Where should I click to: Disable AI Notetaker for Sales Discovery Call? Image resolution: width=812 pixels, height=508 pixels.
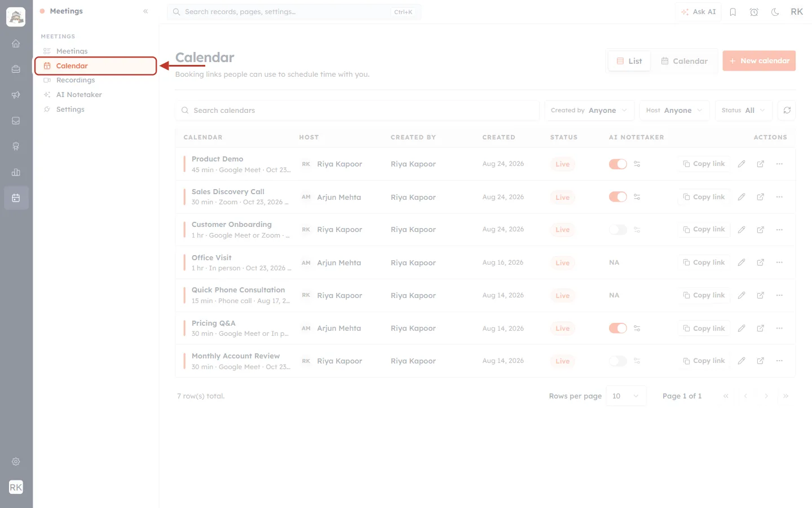coord(618,197)
